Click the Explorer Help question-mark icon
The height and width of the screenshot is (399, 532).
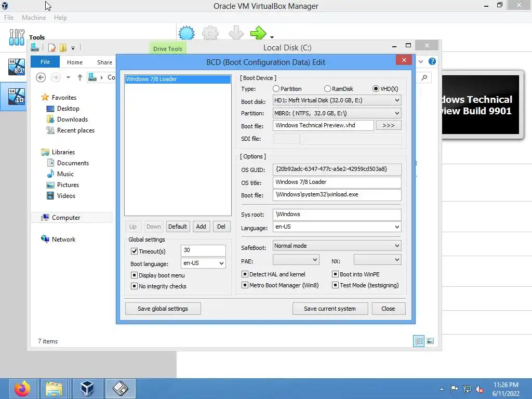click(x=432, y=61)
